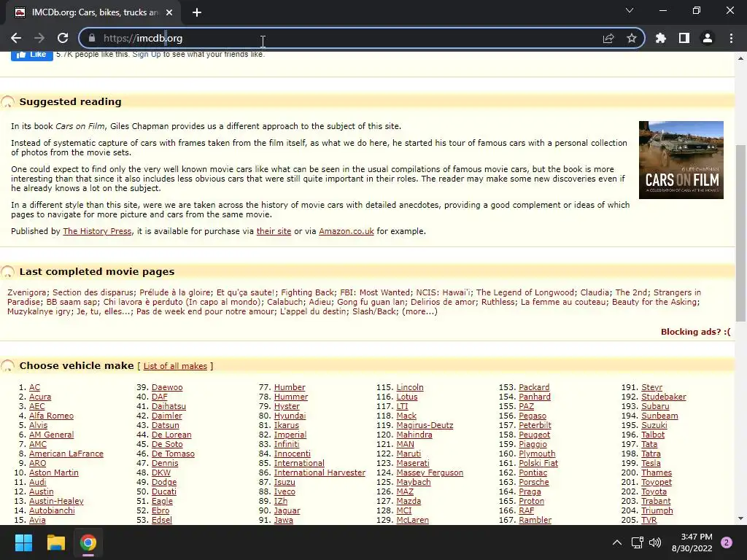The image size is (747, 560).
Task: Click the lock site info icon
Action: click(92, 38)
